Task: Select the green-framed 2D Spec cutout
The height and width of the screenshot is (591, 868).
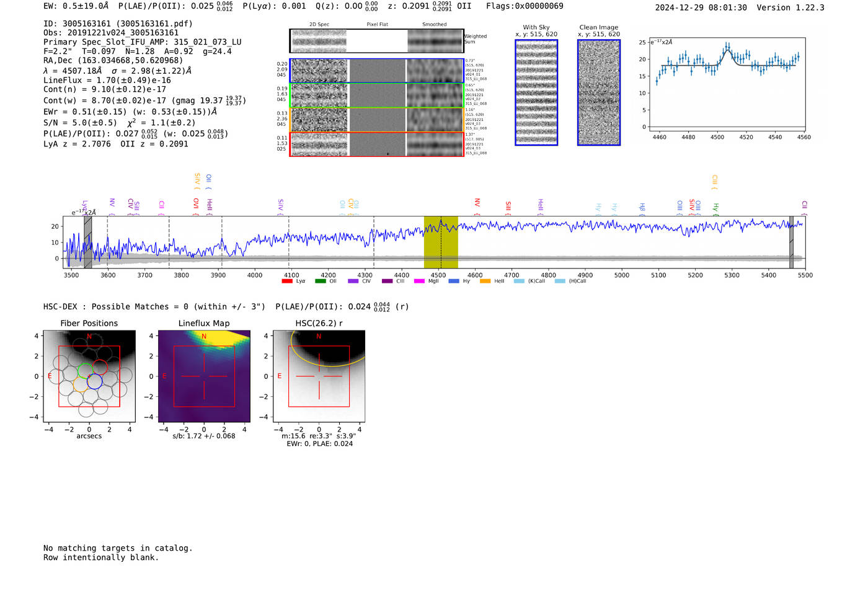Action: point(319,96)
